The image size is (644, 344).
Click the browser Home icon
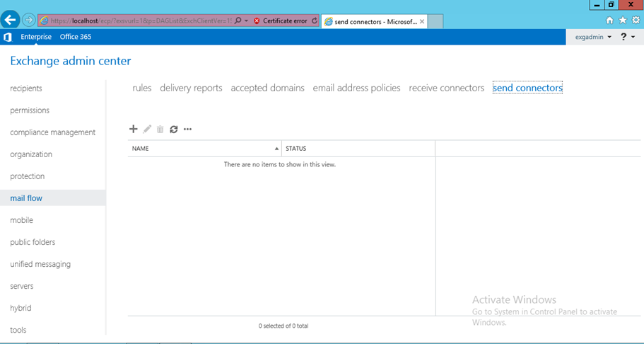[609, 20]
